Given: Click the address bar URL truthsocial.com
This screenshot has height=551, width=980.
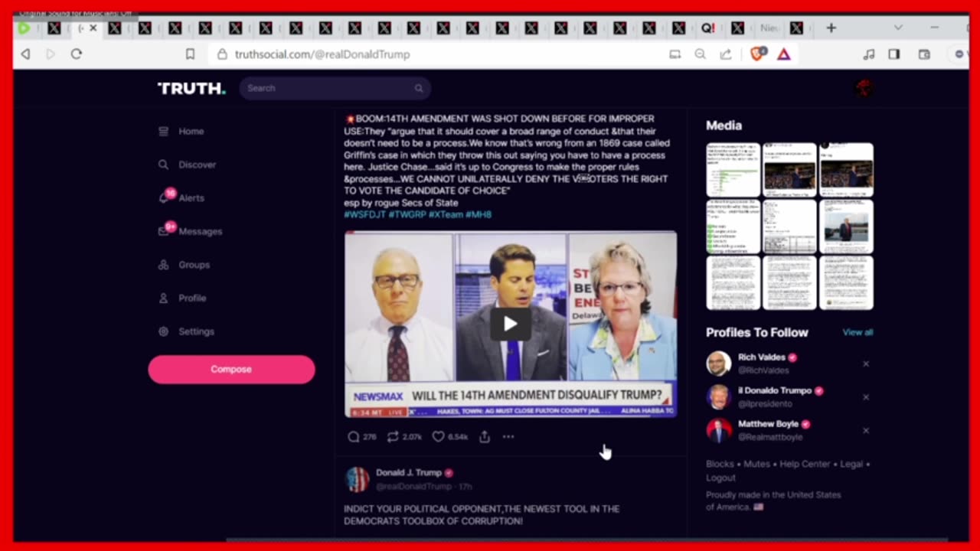Looking at the screenshot, I should tap(322, 54).
